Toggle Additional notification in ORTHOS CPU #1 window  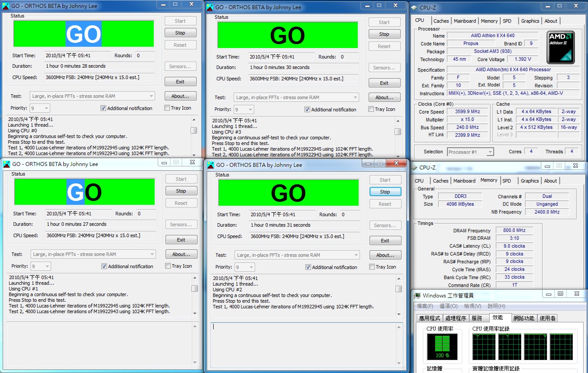click(104, 266)
